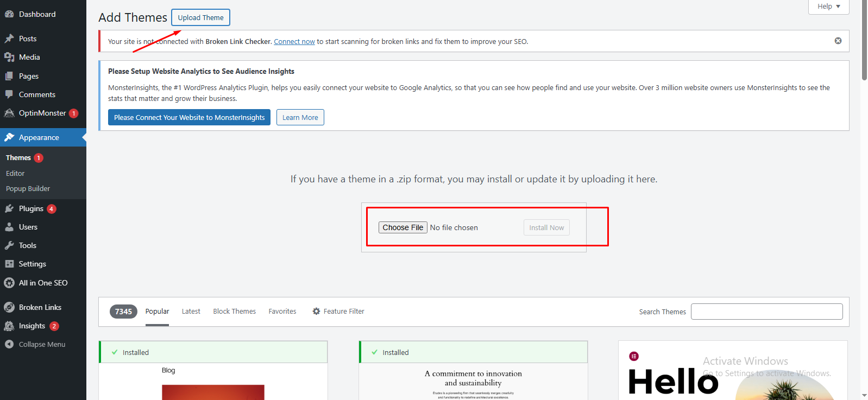Switch to the Block Themes tab
This screenshot has width=868, height=400.
coord(234,312)
